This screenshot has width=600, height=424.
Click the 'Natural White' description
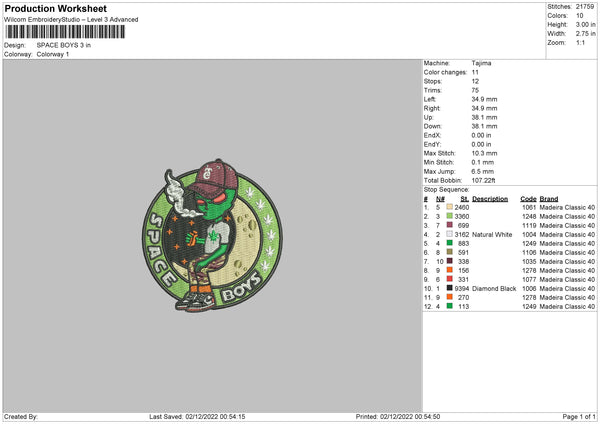(492, 234)
